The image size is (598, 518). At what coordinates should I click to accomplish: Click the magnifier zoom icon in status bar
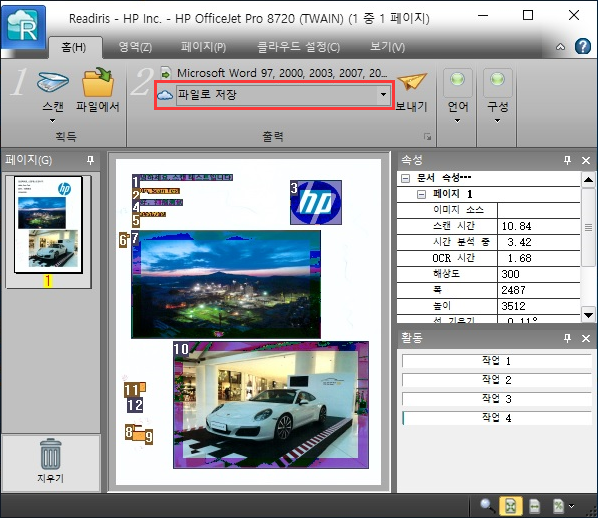click(487, 506)
